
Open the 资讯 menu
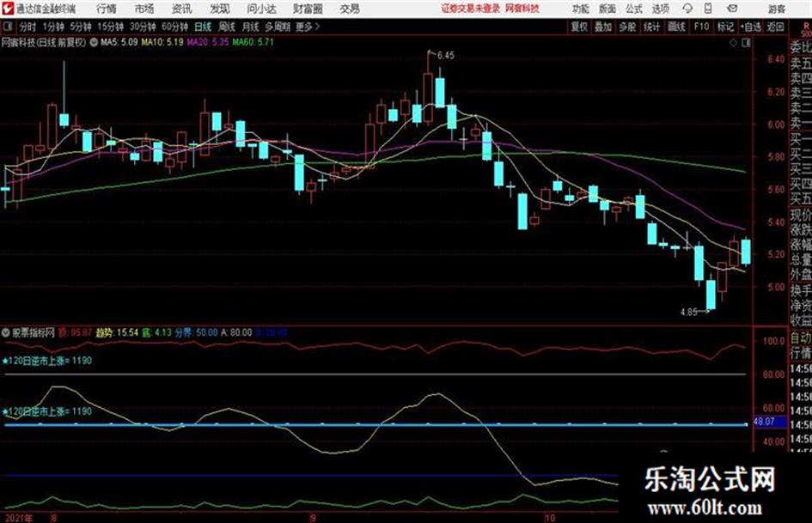182,9
